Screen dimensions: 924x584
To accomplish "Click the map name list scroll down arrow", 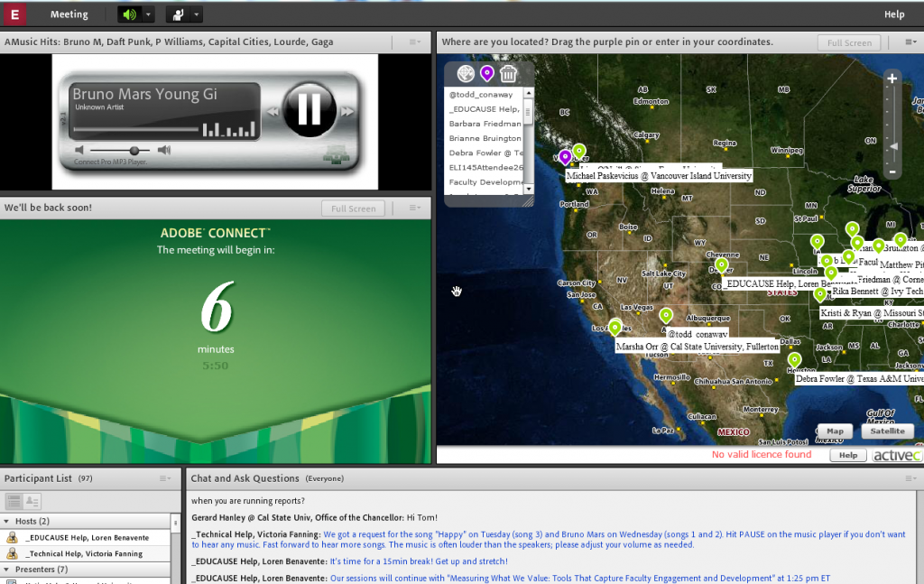I will point(529,190).
